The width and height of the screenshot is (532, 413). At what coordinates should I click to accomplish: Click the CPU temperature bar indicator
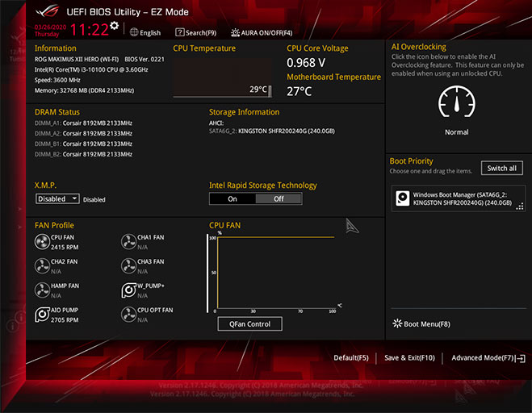tap(270, 91)
